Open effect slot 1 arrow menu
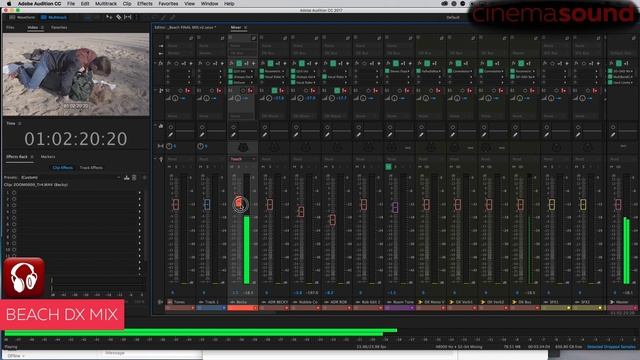The height and width of the screenshot is (360, 640). (140, 193)
